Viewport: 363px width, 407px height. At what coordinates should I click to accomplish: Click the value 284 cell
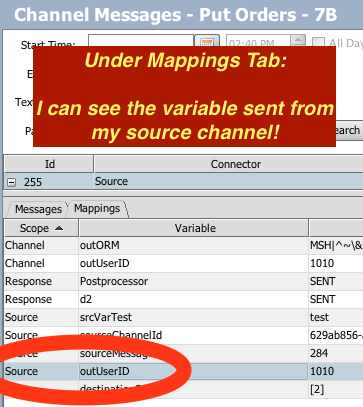(x=336, y=353)
